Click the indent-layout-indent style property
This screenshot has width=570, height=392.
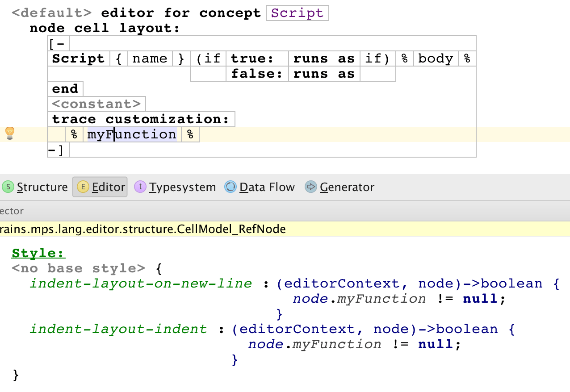[x=118, y=329]
